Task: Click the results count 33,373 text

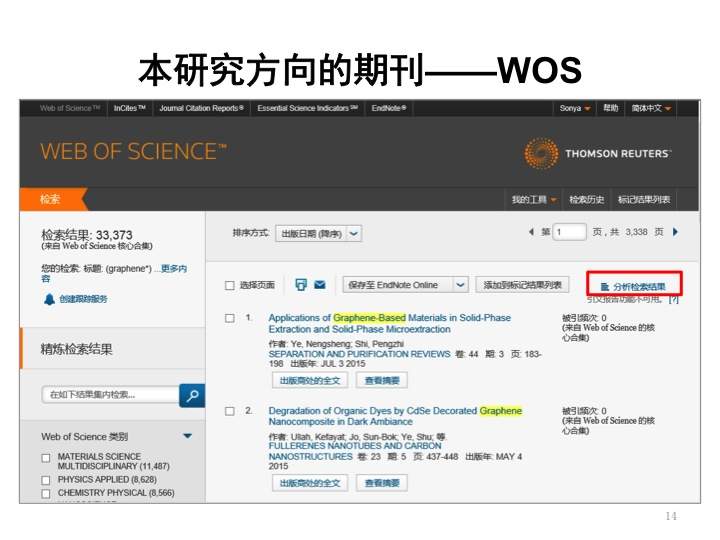Action: [114, 235]
